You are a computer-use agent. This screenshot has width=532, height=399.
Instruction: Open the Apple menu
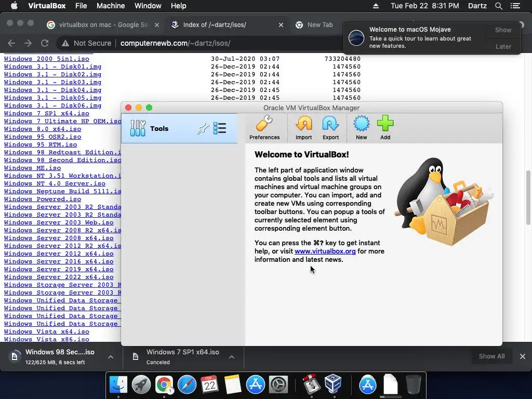pyautogui.click(x=14, y=6)
